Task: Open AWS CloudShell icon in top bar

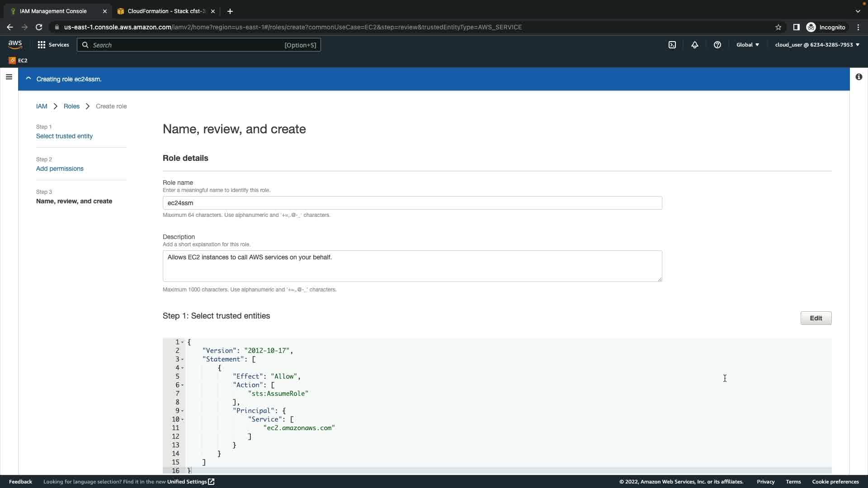Action: (x=672, y=45)
